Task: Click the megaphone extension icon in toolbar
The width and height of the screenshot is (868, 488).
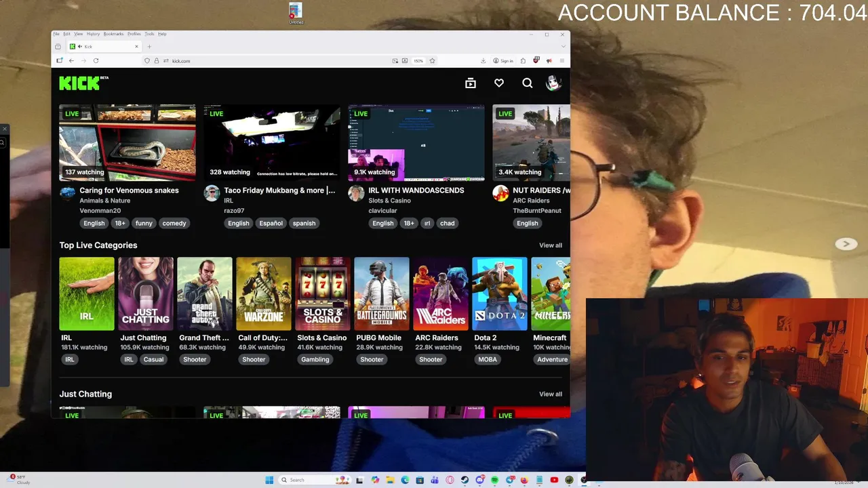Action: [549, 61]
